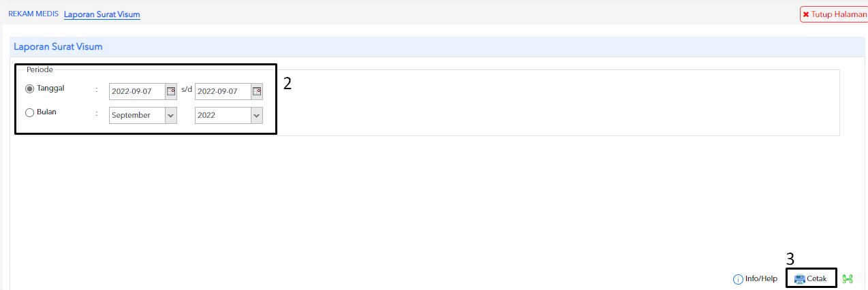Focus the end date field after s/d
This screenshot has height=290, width=868.
[223, 92]
